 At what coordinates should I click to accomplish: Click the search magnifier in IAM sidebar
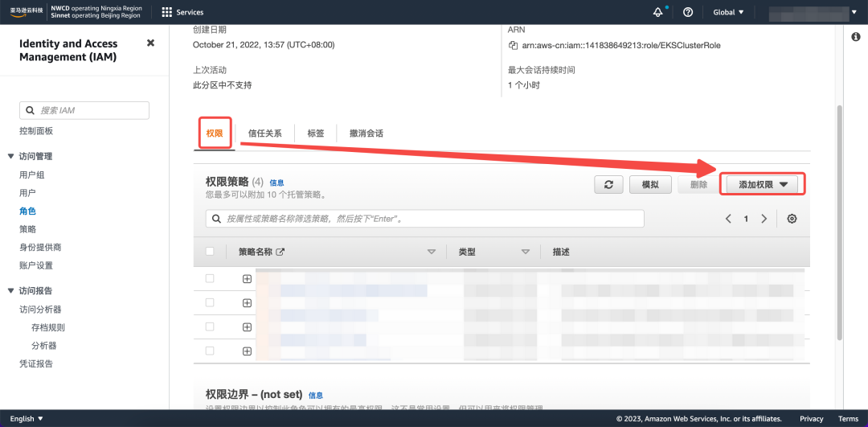coord(30,111)
